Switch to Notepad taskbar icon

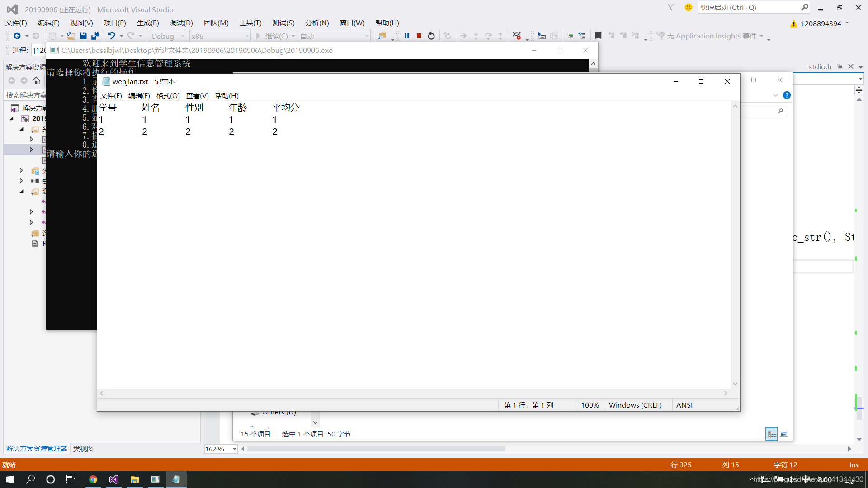click(x=176, y=479)
